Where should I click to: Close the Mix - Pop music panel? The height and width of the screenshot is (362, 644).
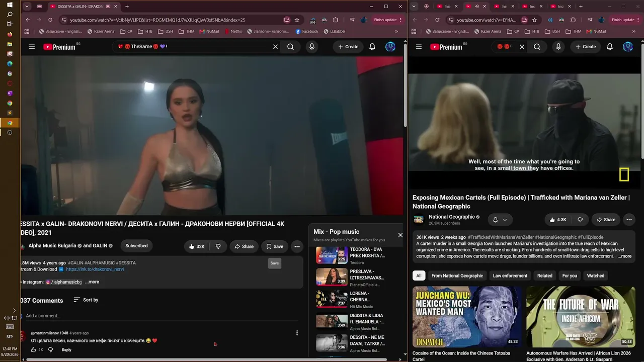click(x=400, y=235)
